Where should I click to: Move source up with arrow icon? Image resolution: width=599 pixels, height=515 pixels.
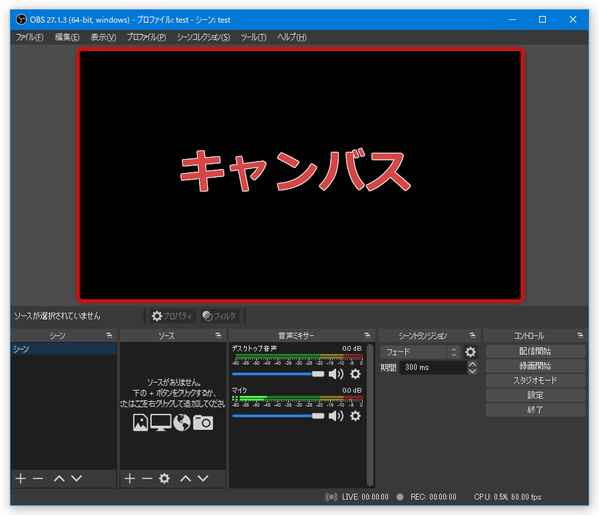[186, 478]
